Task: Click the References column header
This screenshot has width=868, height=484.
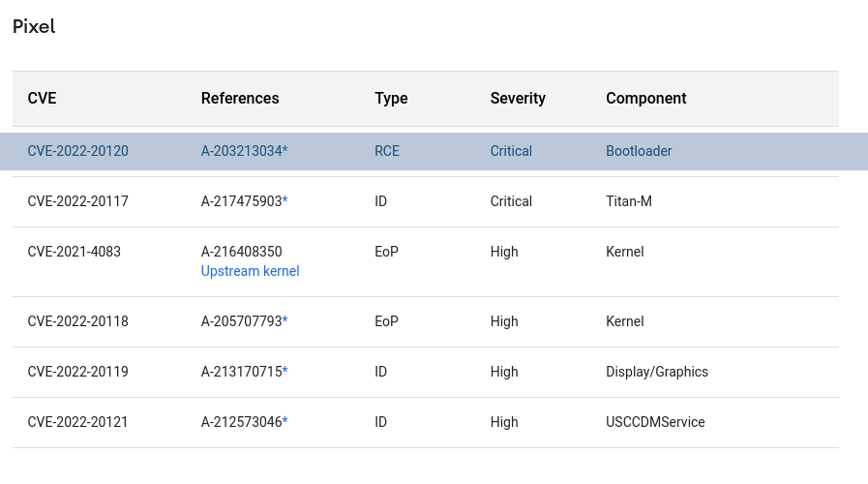Action: pyautogui.click(x=240, y=99)
